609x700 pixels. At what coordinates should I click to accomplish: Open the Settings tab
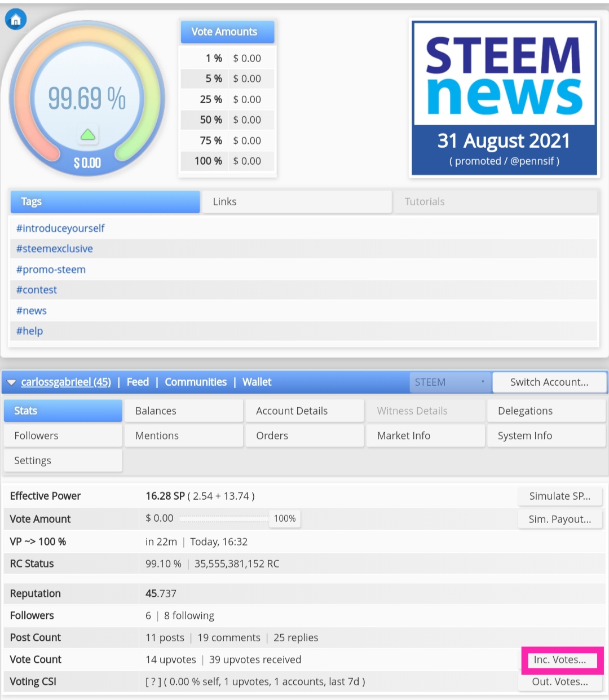click(63, 460)
